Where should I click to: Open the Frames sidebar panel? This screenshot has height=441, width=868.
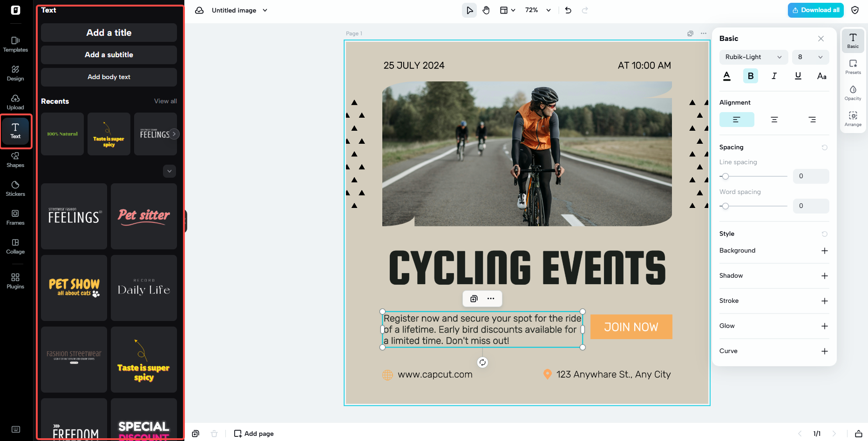(15, 217)
